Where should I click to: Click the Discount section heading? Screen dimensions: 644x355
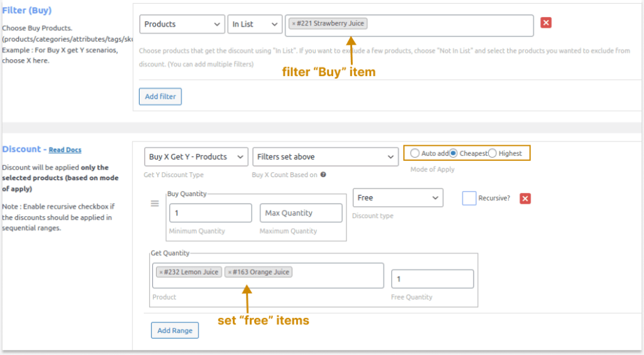[x=21, y=149]
